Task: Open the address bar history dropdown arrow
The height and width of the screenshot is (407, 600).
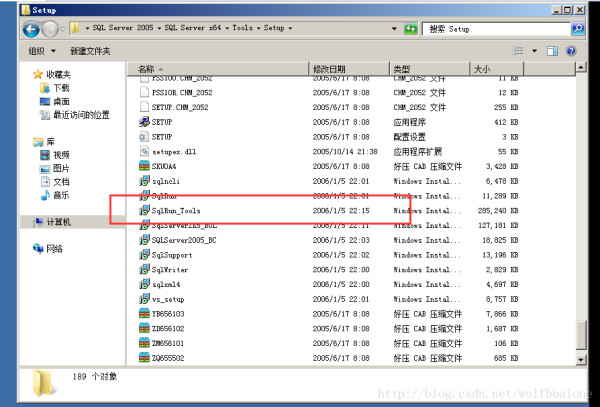Action: point(394,29)
